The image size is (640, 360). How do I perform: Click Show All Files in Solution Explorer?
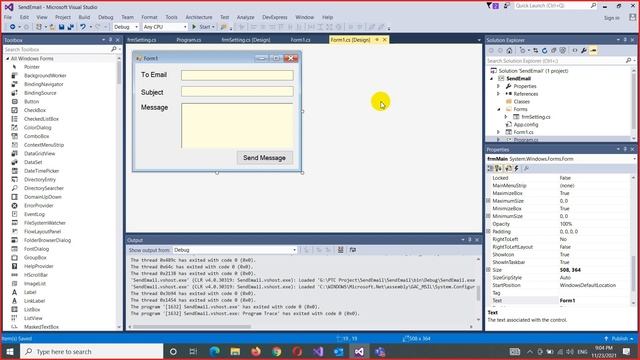(x=562, y=51)
